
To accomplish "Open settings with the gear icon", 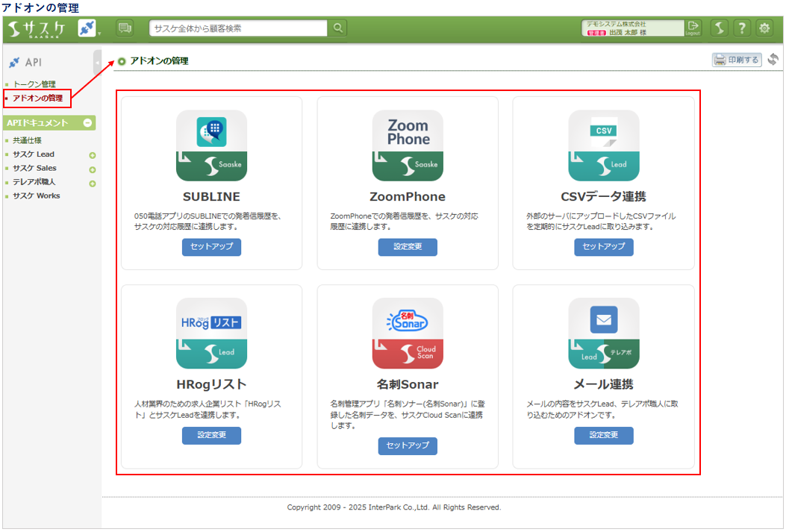I will pyautogui.click(x=764, y=28).
